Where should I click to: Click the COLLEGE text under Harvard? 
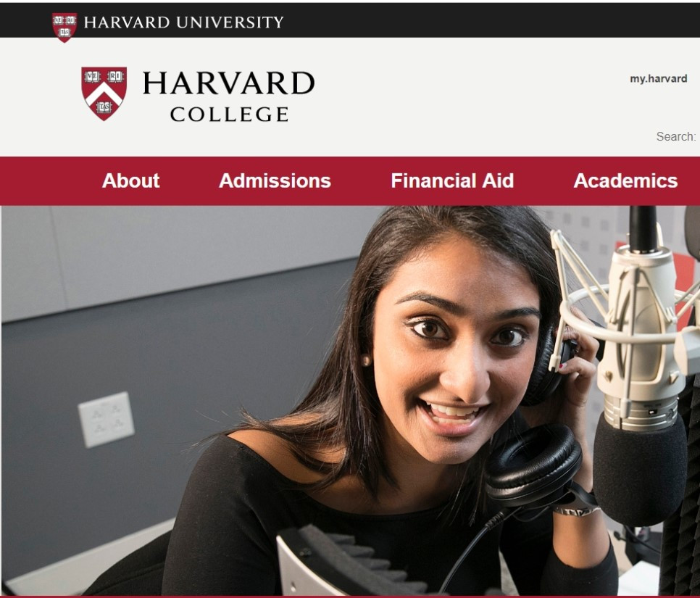[230, 115]
